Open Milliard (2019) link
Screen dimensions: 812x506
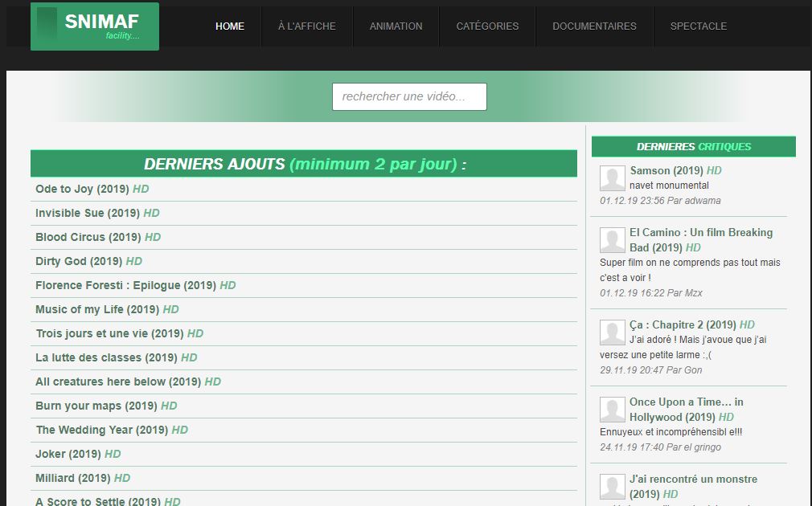tap(82, 478)
